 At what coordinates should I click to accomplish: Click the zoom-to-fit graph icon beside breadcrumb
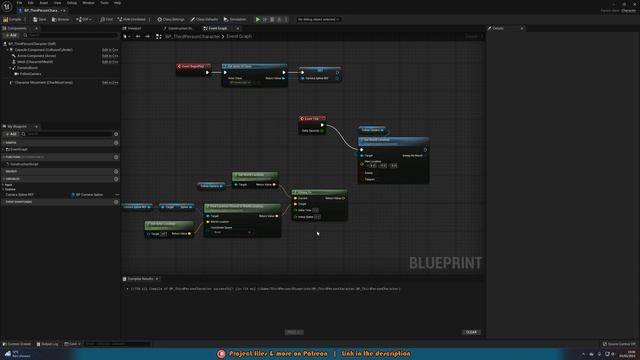159,36
